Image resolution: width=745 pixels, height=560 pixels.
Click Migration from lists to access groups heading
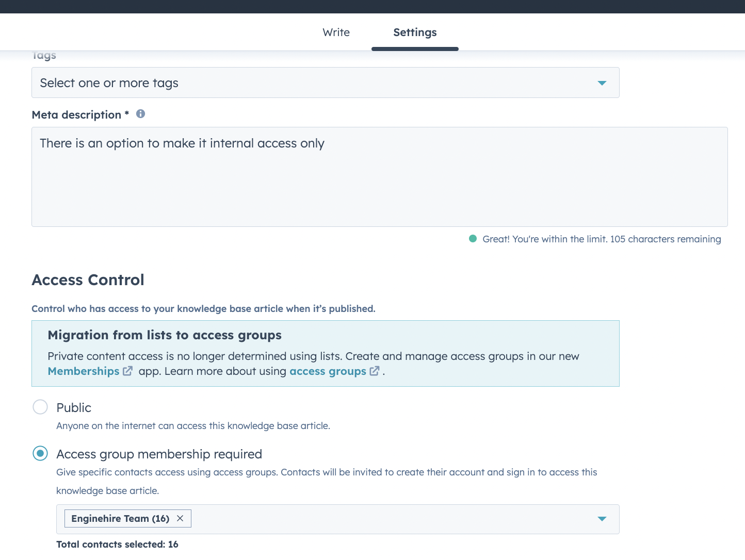[x=165, y=335]
